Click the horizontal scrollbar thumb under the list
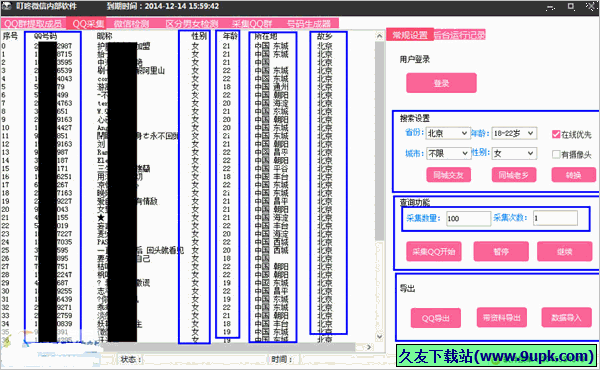Screen dimensions: 600x370 (x=228, y=347)
